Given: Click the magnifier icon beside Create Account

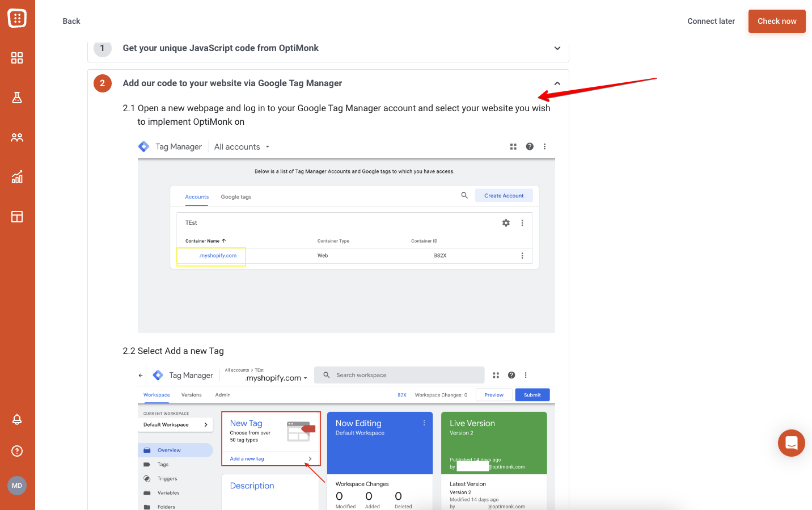Looking at the screenshot, I should click(464, 195).
